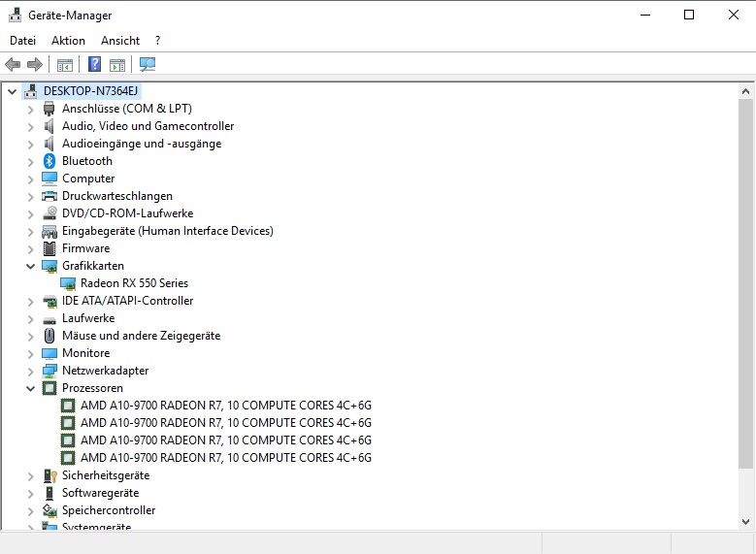Collapse the Prozessoren category
This screenshot has width=756, height=554.
(30, 388)
